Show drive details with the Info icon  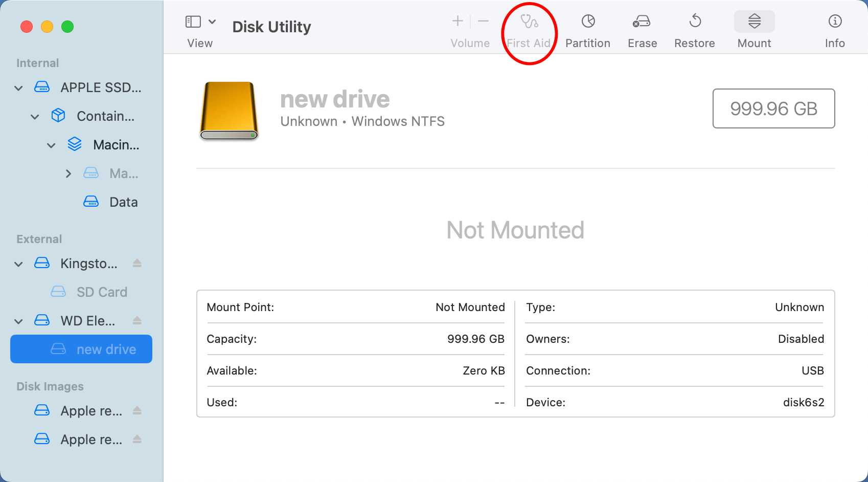point(834,28)
